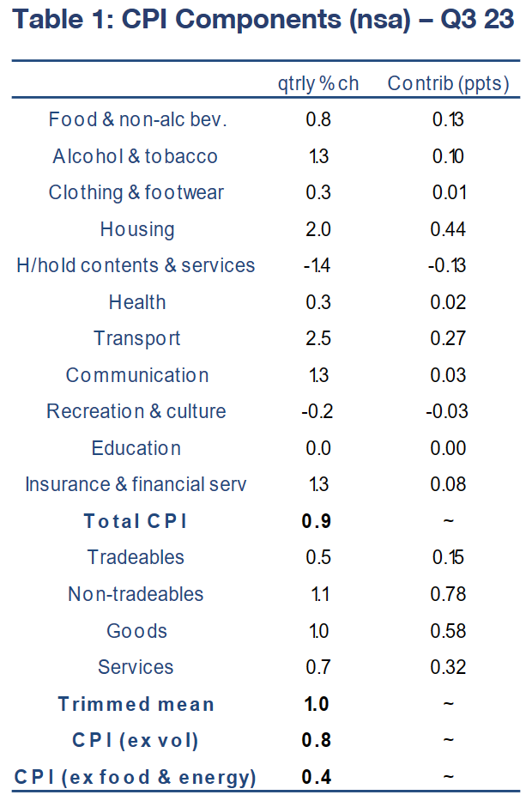Click the 'Alcohol & tobacco' row label

click(136, 156)
